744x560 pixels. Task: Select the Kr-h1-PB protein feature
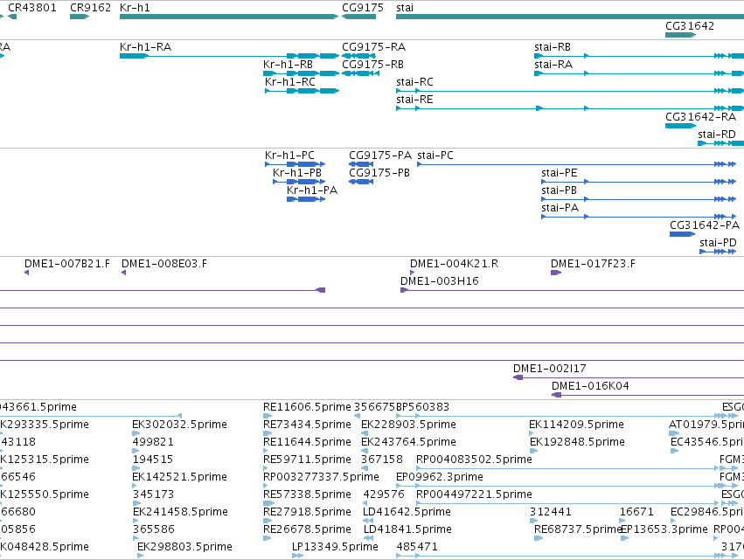coord(299,182)
